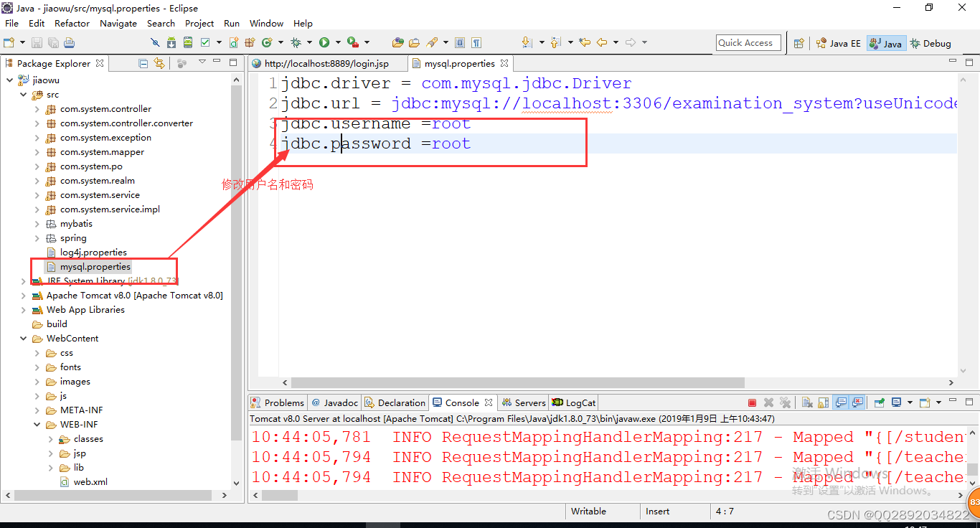Open the File menu
The width and height of the screenshot is (980, 528).
[11, 23]
